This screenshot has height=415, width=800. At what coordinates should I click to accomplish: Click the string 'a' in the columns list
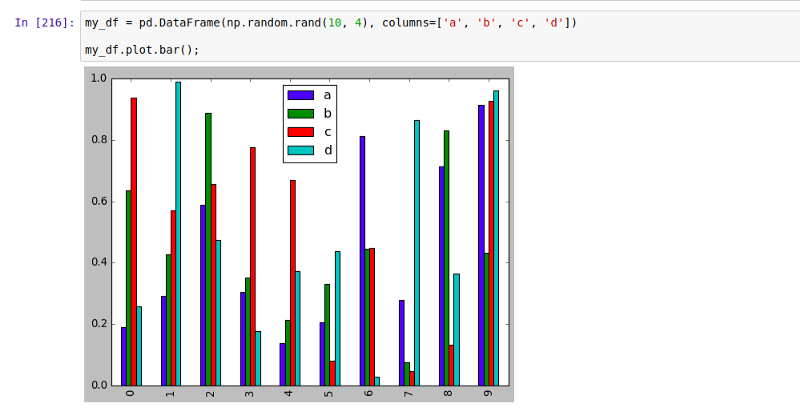[452, 23]
